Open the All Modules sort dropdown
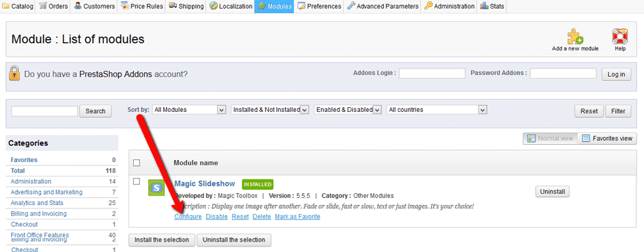The width and height of the screenshot is (644, 252). tap(189, 110)
